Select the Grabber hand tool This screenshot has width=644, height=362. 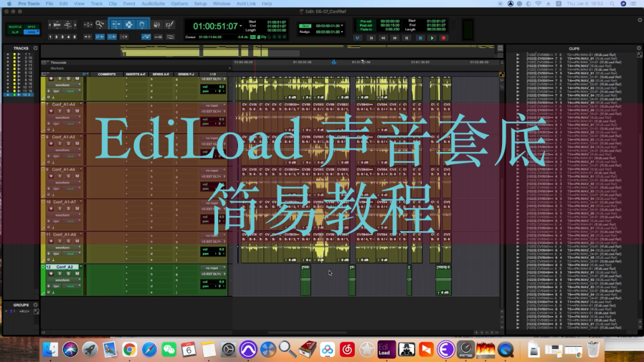[x=142, y=24]
